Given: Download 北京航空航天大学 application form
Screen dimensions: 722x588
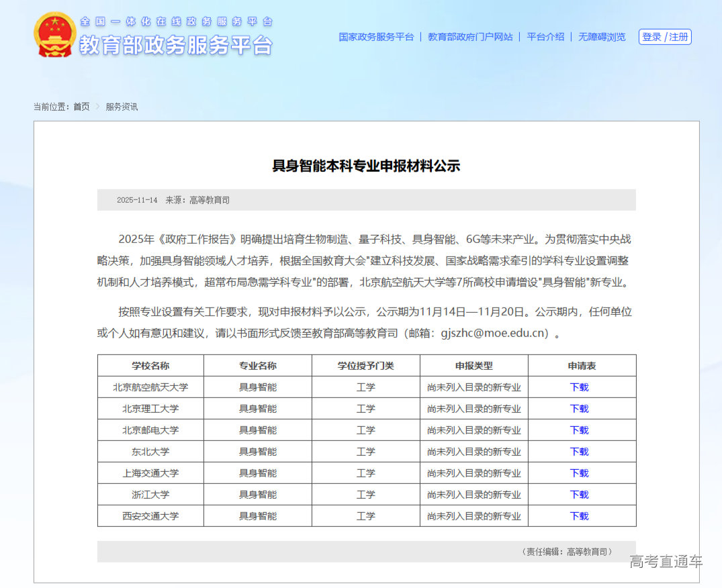Looking at the screenshot, I should click(x=579, y=387).
